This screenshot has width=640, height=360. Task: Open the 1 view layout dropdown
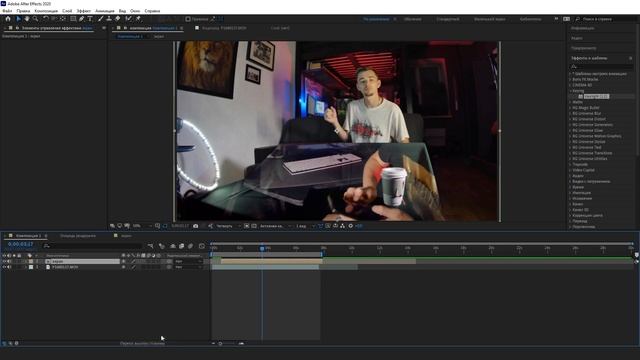(305, 226)
